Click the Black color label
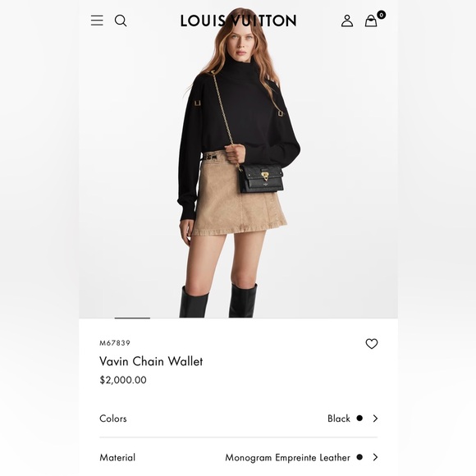476x476 pixels. coord(339,419)
